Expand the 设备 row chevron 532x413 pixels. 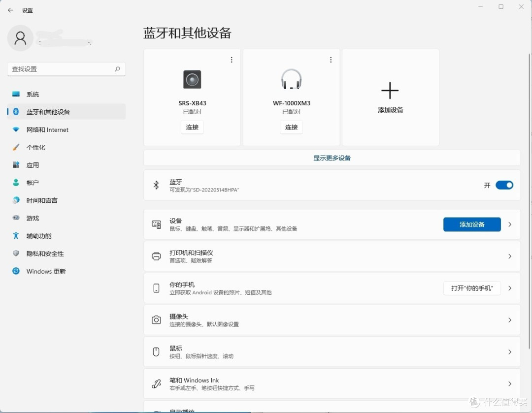tap(510, 224)
